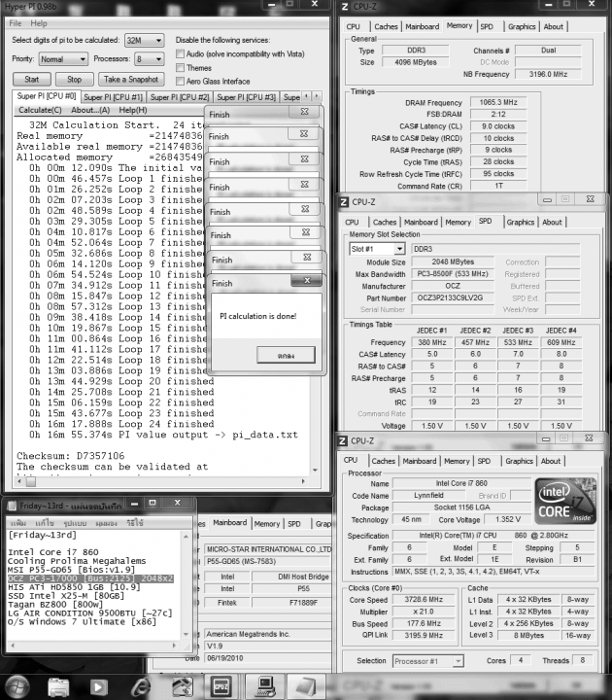
Task: Select the Super PI [CPU #2] tab
Action: (180, 97)
